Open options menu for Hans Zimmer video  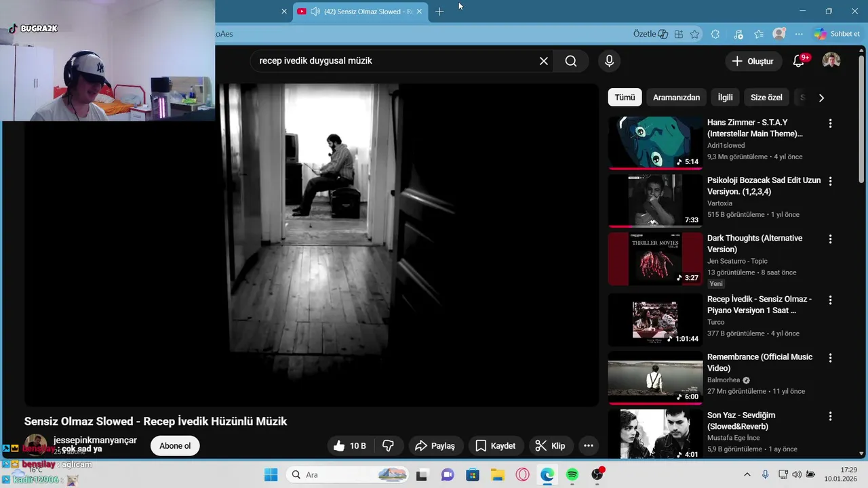tap(830, 123)
